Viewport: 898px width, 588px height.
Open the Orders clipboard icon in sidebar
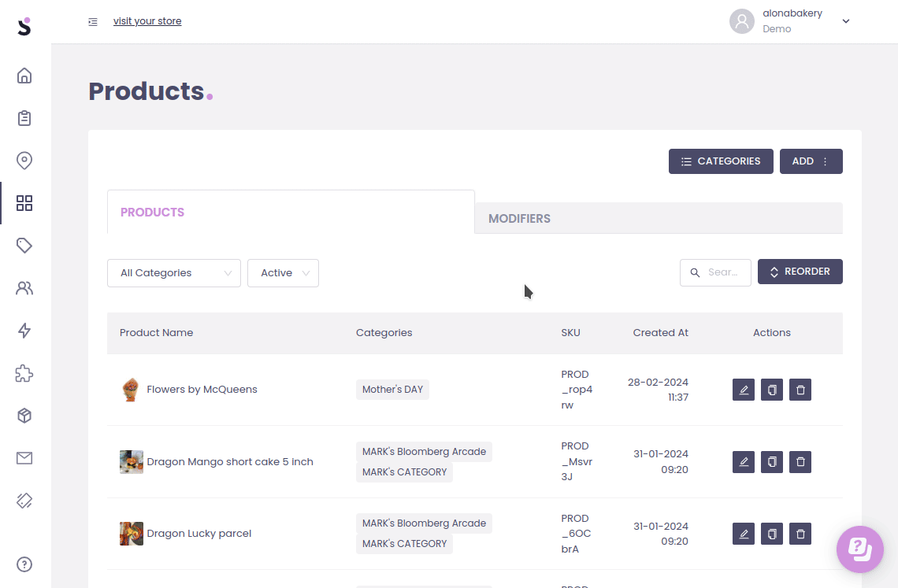24,118
